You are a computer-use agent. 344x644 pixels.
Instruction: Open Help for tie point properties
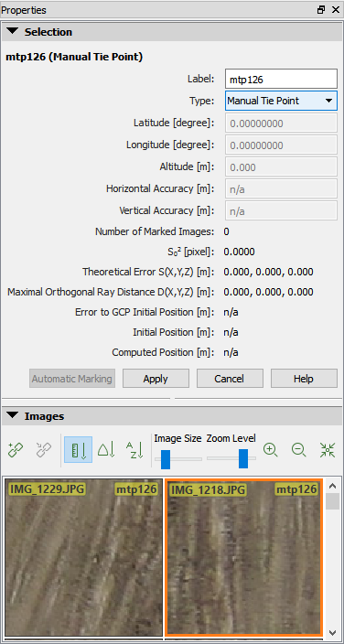(304, 379)
